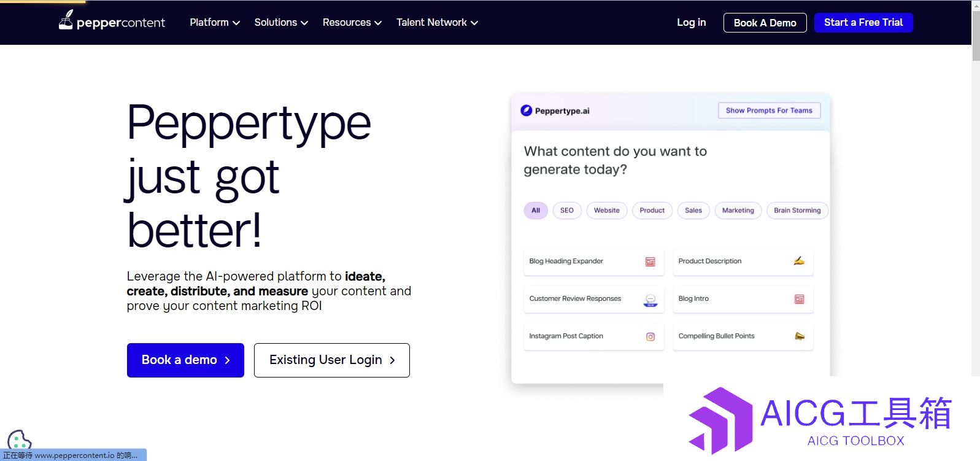Click the Peppertype.ai logo icon
The width and height of the screenshot is (980, 461).
tap(526, 110)
